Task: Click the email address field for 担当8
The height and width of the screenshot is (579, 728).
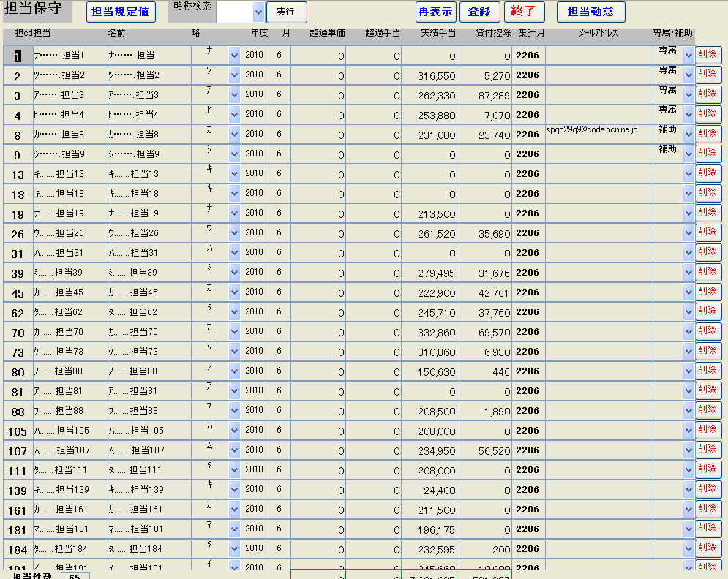Action: [598, 134]
